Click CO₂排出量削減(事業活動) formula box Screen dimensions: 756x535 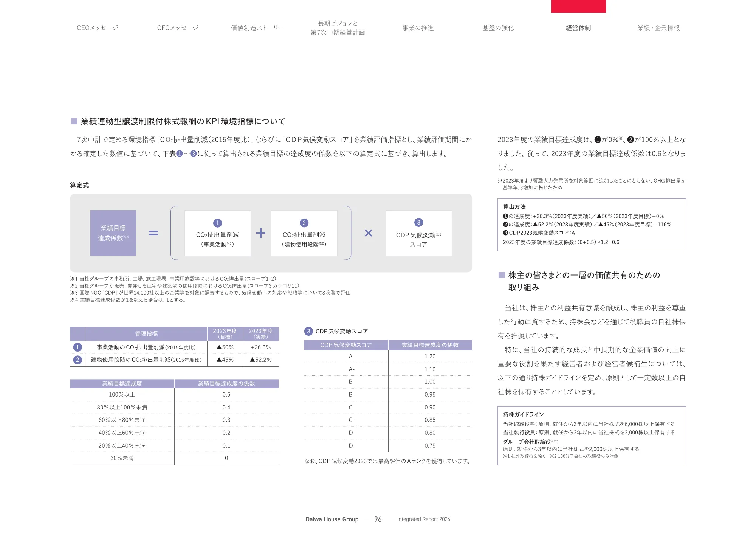pos(217,233)
